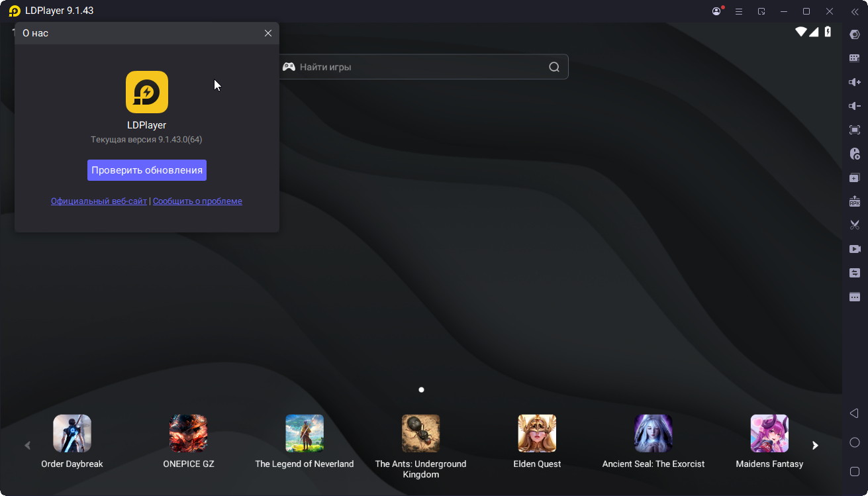Open ONEPICE GZ game icon
The image size is (868, 496).
point(189,434)
